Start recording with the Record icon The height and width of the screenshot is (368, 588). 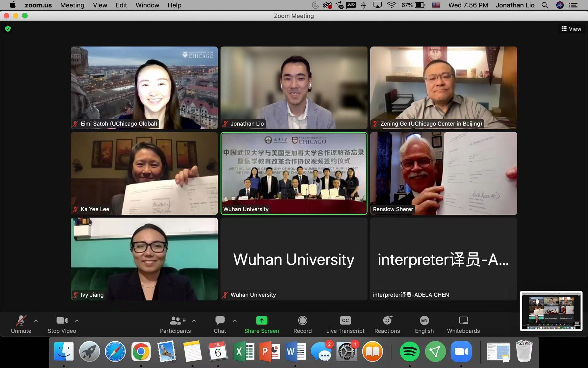click(303, 321)
